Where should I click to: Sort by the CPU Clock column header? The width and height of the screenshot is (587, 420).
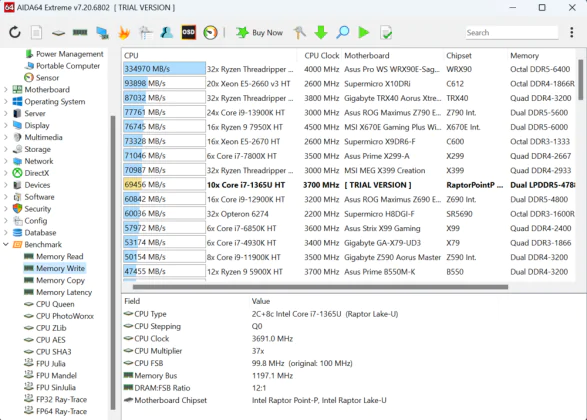point(321,56)
